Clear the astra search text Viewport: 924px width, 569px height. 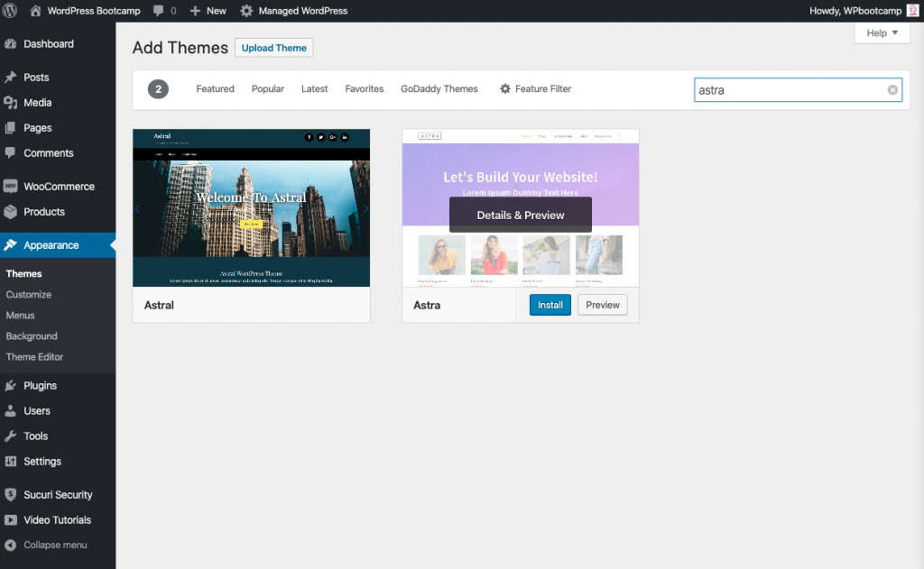pyautogui.click(x=892, y=90)
